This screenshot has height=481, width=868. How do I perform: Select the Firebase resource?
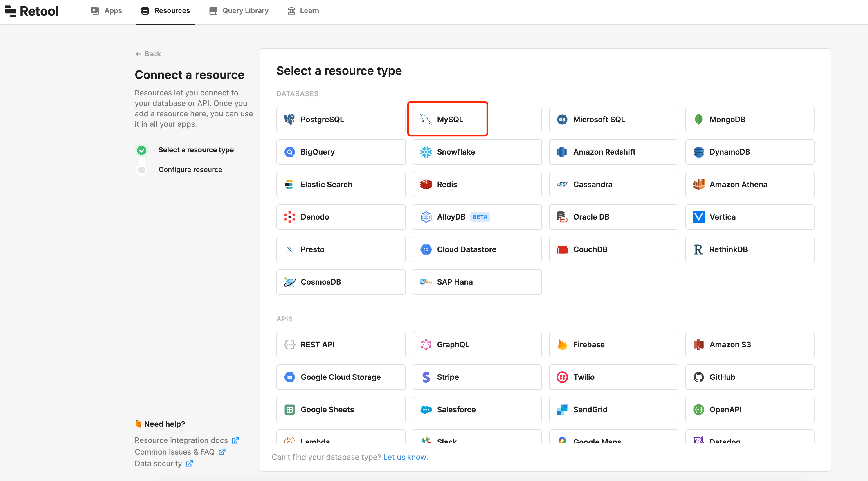(613, 345)
